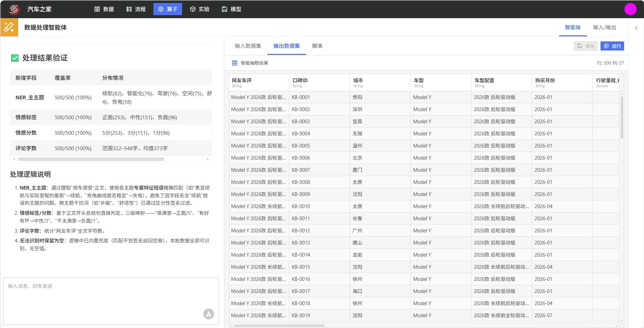
Task: Click the 长续航全轮驱动 configuration cell
Action: [x=502, y=316]
